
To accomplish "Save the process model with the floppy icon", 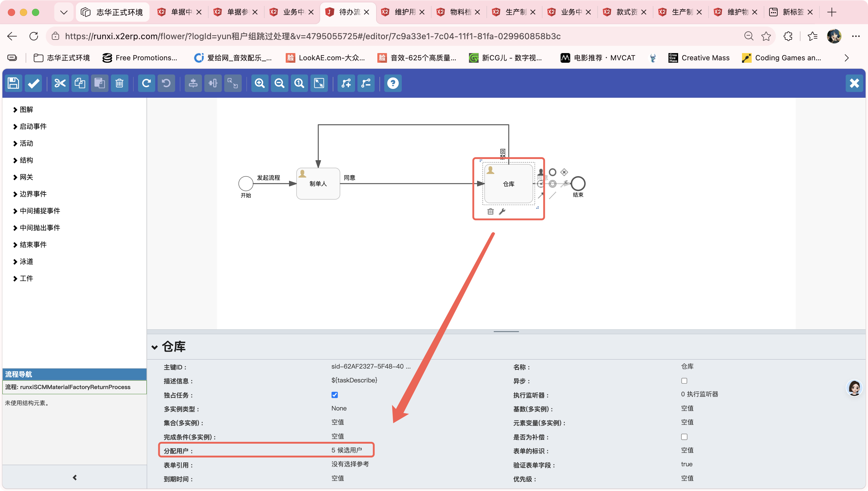I will click(x=14, y=83).
